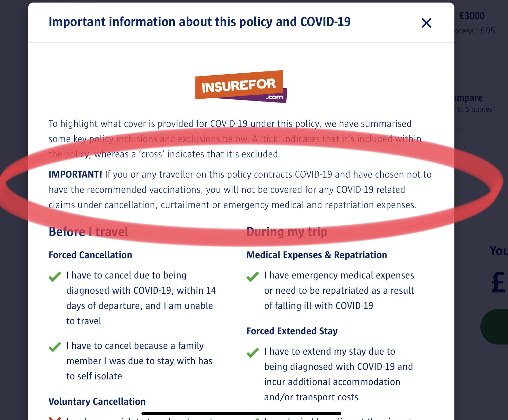Click the tick beside family member self-isolate item
Viewport: 508px width, 420px height.
tap(55, 347)
